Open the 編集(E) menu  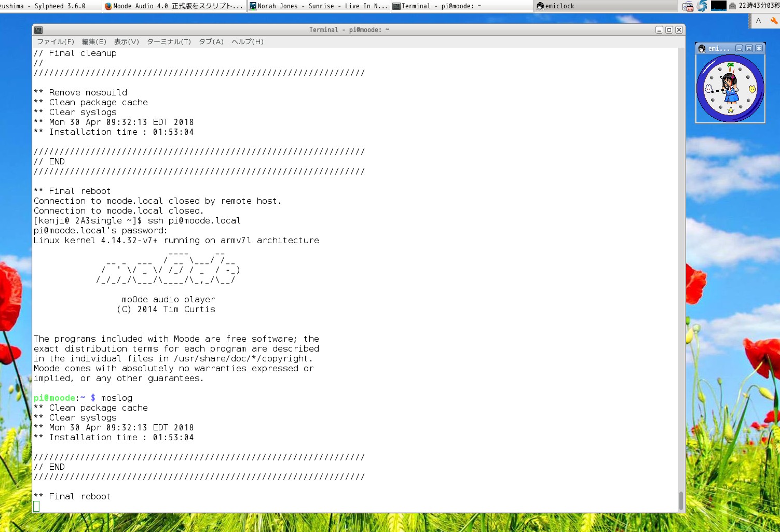click(94, 41)
